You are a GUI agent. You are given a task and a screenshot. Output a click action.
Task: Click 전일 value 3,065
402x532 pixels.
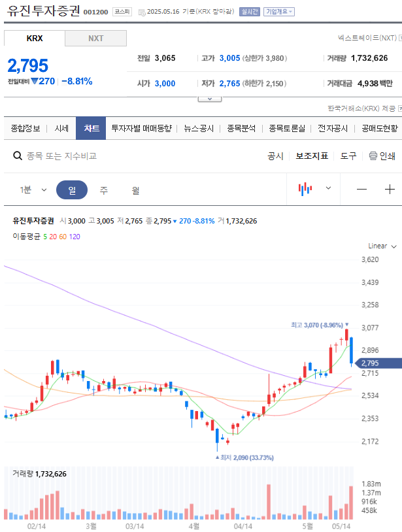coord(165,58)
